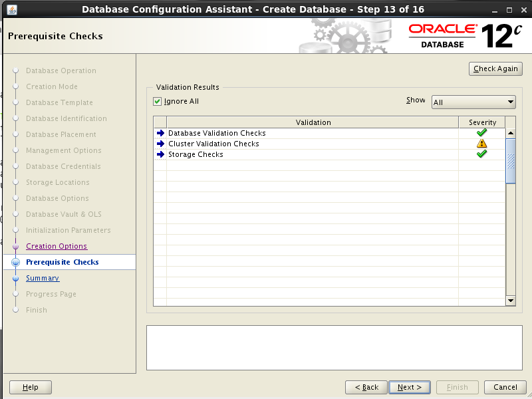Open the Show filter dropdown
The height and width of the screenshot is (399, 532).
(473, 102)
